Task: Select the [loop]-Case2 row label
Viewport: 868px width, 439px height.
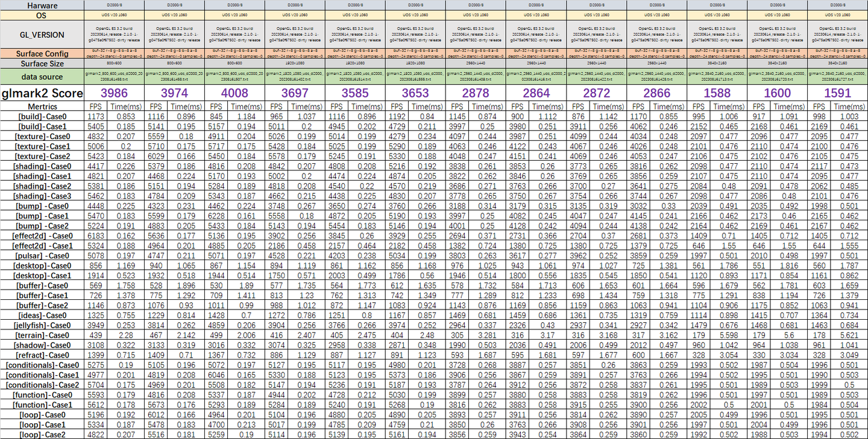Action: (x=40, y=433)
